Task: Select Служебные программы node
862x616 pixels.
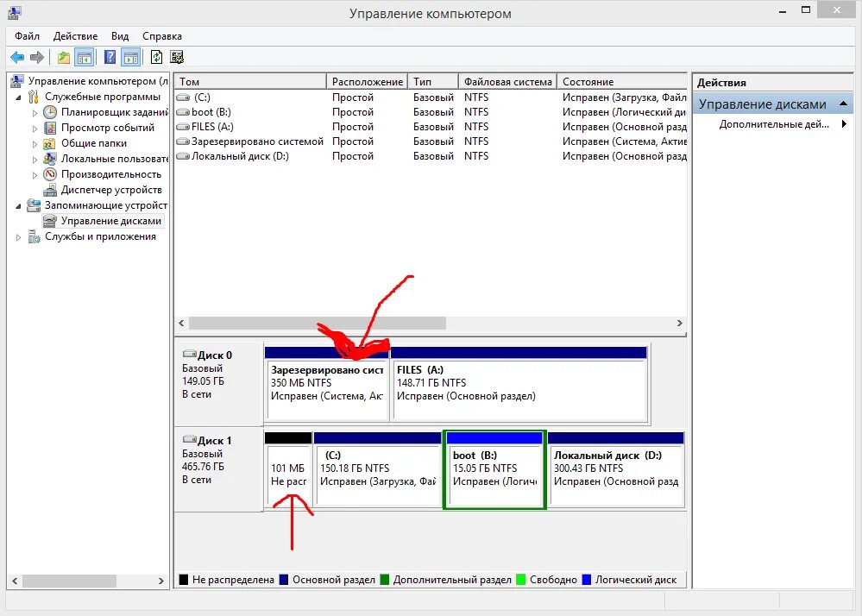Action: pos(103,97)
